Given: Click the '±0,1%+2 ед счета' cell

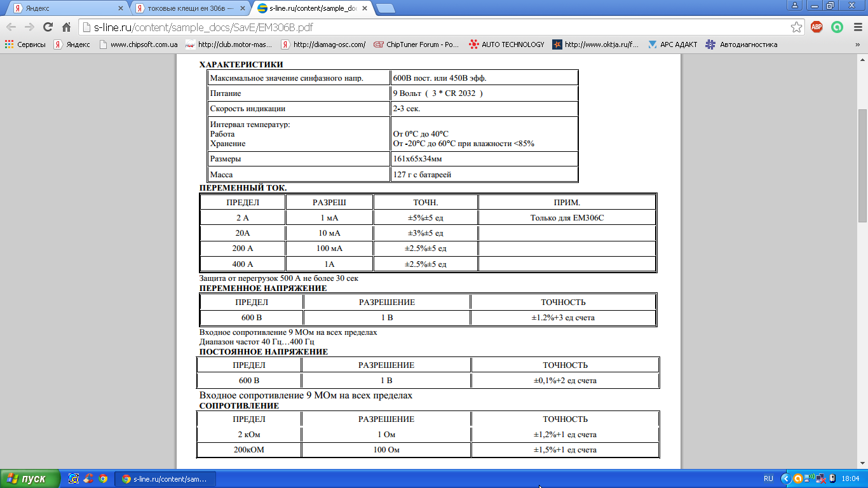Looking at the screenshot, I should coord(565,381).
